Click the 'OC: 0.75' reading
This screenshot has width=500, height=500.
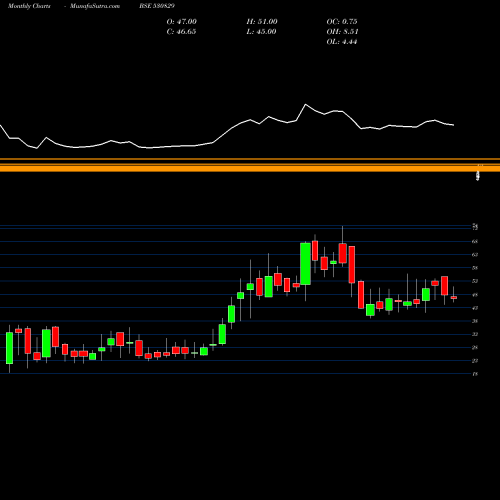(342, 22)
